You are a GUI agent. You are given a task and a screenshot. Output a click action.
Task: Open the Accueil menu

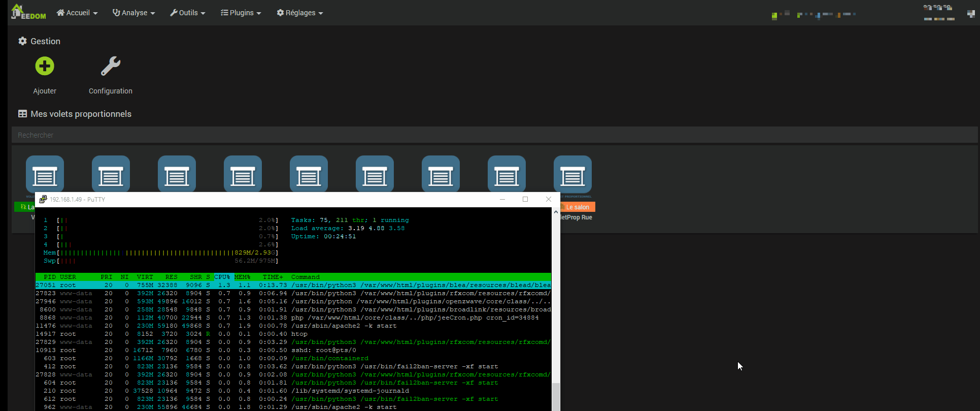[x=77, y=13]
